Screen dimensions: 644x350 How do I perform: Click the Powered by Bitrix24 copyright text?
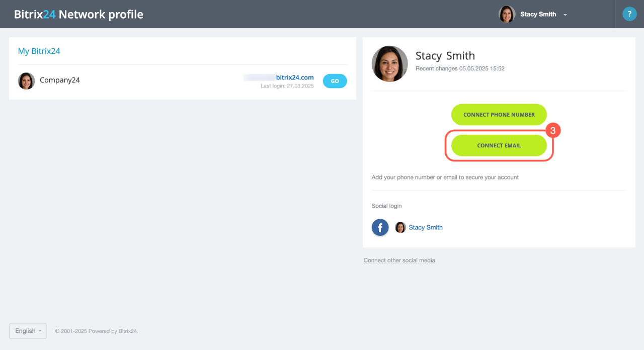97,331
